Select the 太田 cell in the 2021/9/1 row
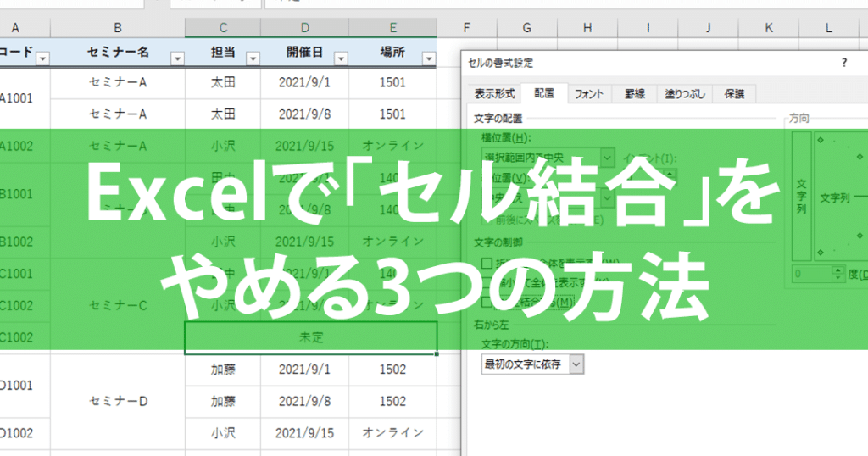The width and height of the screenshot is (868, 456). coord(223,82)
